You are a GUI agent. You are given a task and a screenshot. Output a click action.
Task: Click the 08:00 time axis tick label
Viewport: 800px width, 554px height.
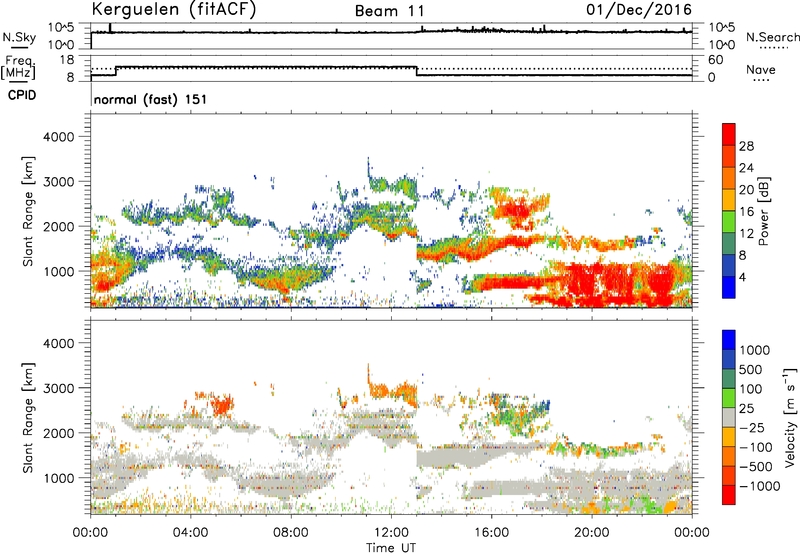291,533
